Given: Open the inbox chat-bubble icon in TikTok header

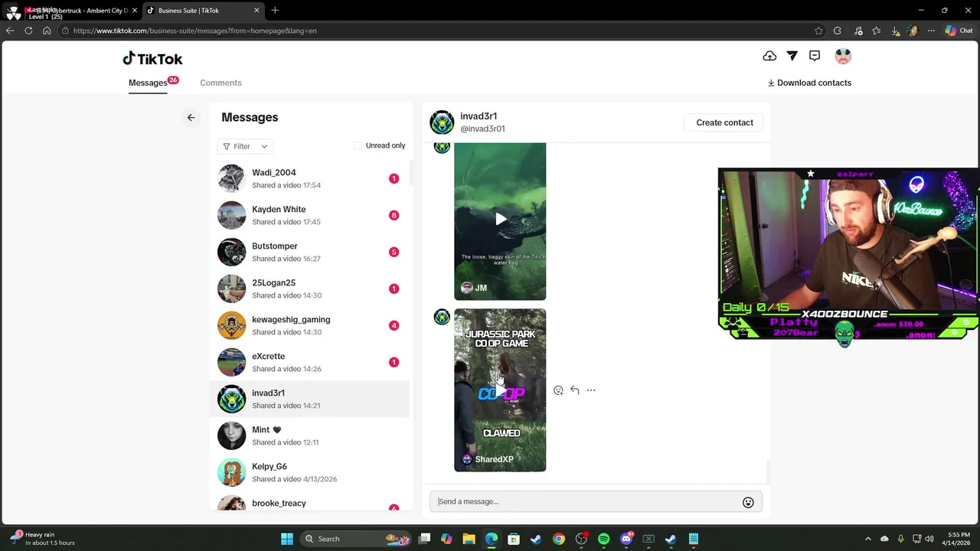Looking at the screenshot, I should (815, 56).
